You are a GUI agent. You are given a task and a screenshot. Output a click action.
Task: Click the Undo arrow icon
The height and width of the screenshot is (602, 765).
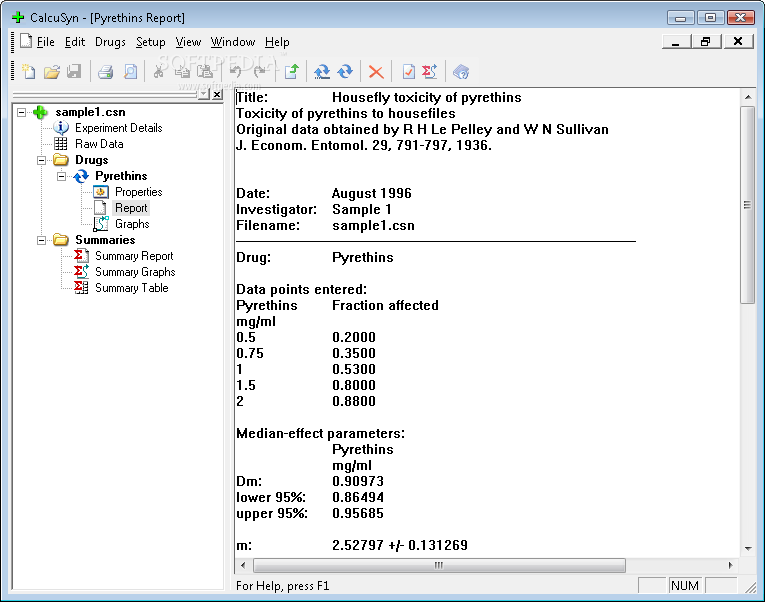click(236, 72)
